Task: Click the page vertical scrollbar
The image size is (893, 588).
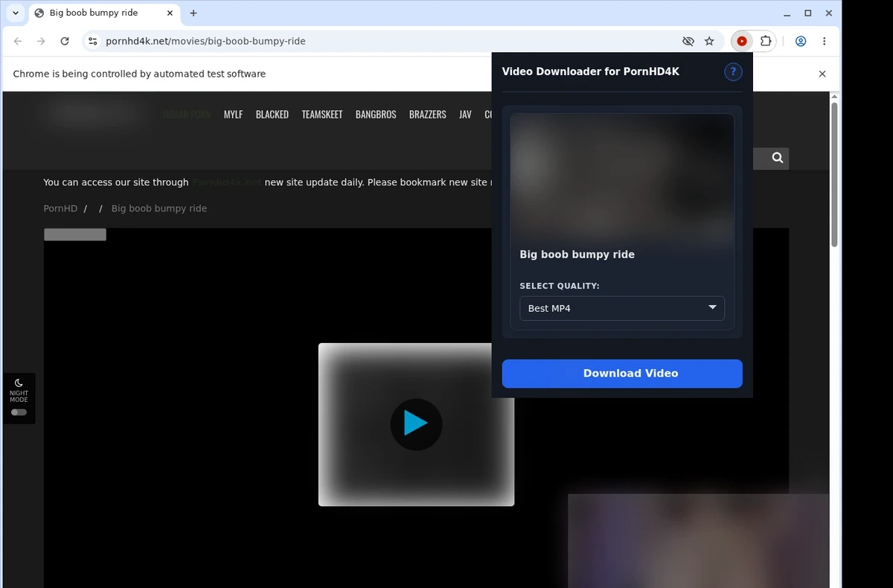Action: [x=834, y=175]
